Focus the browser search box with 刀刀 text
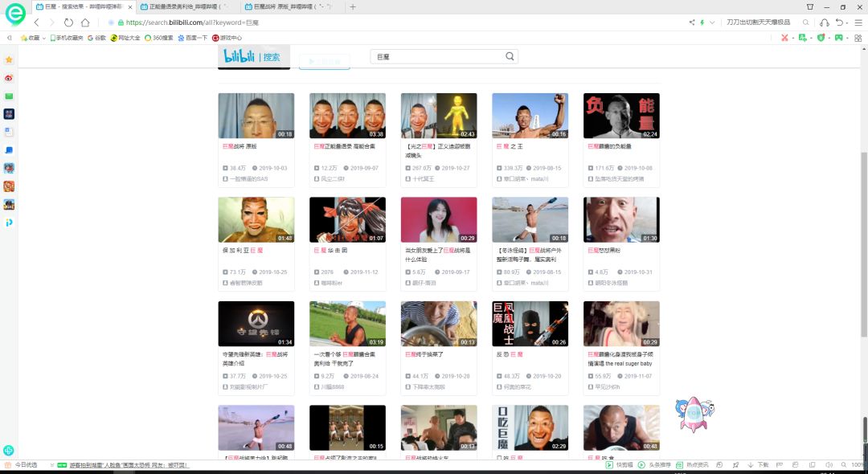The image size is (868, 474). point(759,22)
